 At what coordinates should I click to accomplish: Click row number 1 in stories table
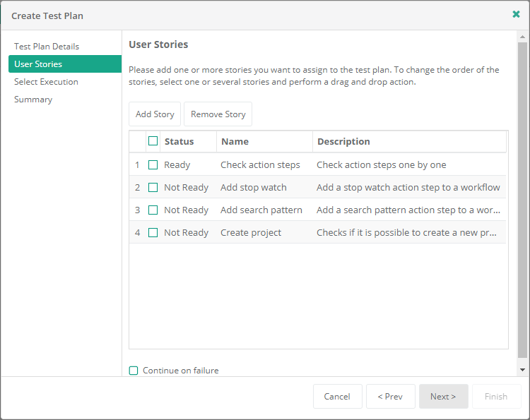pyautogui.click(x=137, y=164)
